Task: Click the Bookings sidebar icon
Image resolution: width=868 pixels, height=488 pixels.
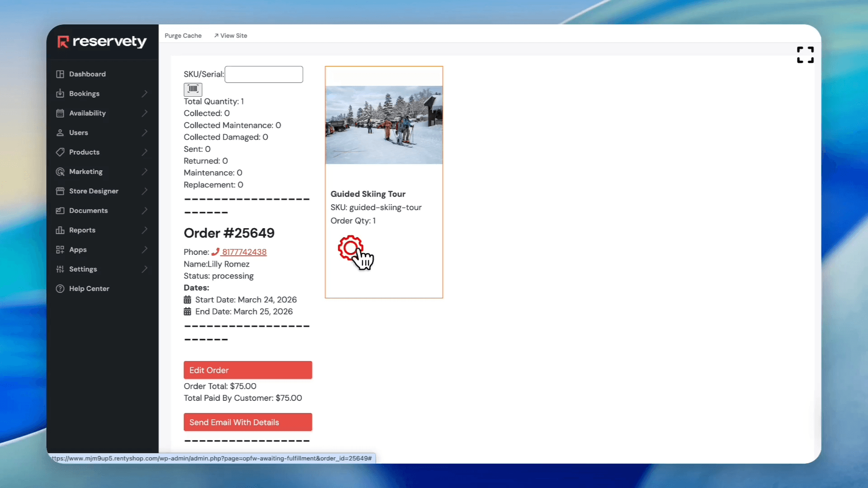Action: coord(60,94)
